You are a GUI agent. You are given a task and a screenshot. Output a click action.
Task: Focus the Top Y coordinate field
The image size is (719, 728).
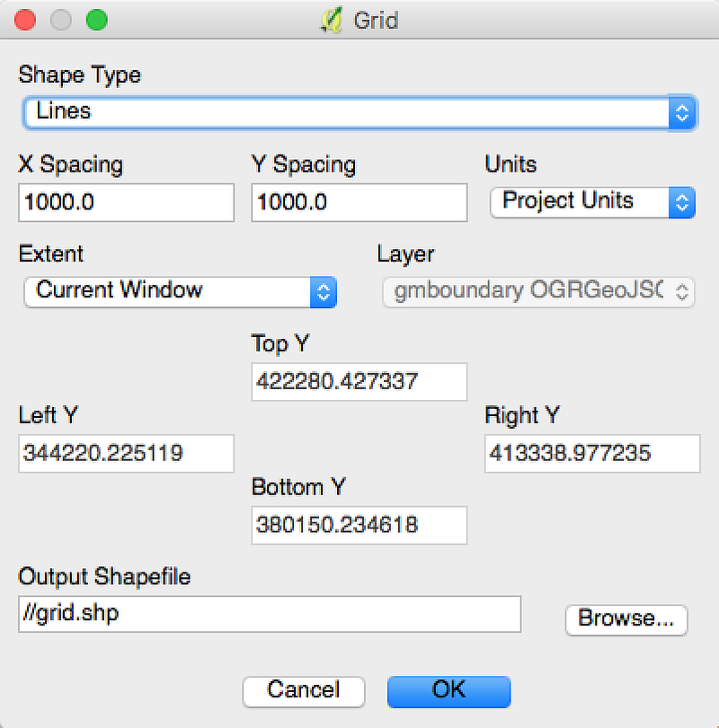tap(359, 382)
